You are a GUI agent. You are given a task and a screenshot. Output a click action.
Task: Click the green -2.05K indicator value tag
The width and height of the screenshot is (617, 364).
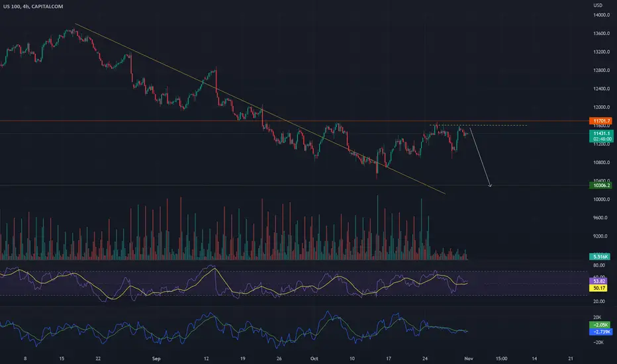[x=600, y=325]
